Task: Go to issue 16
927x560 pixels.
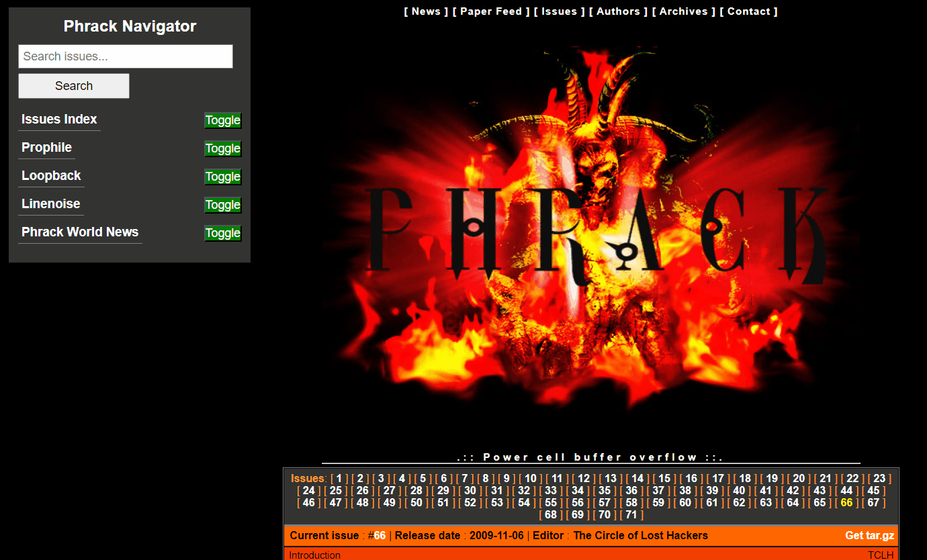Action: coord(691,479)
